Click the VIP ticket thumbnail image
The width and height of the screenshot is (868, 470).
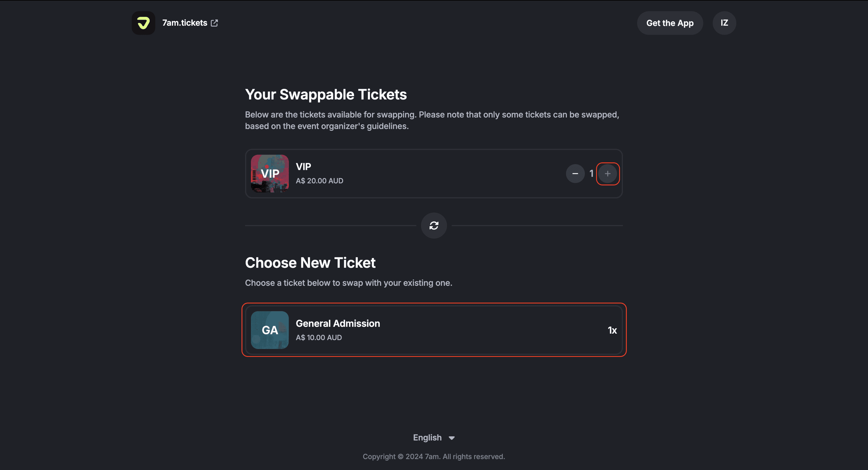(x=270, y=174)
